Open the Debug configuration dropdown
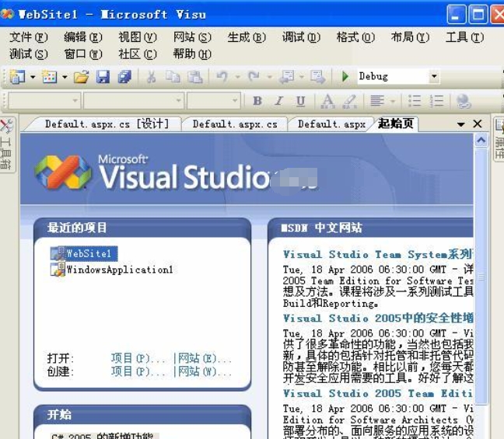Screen dimensions: 504x439 tap(434, 76)
